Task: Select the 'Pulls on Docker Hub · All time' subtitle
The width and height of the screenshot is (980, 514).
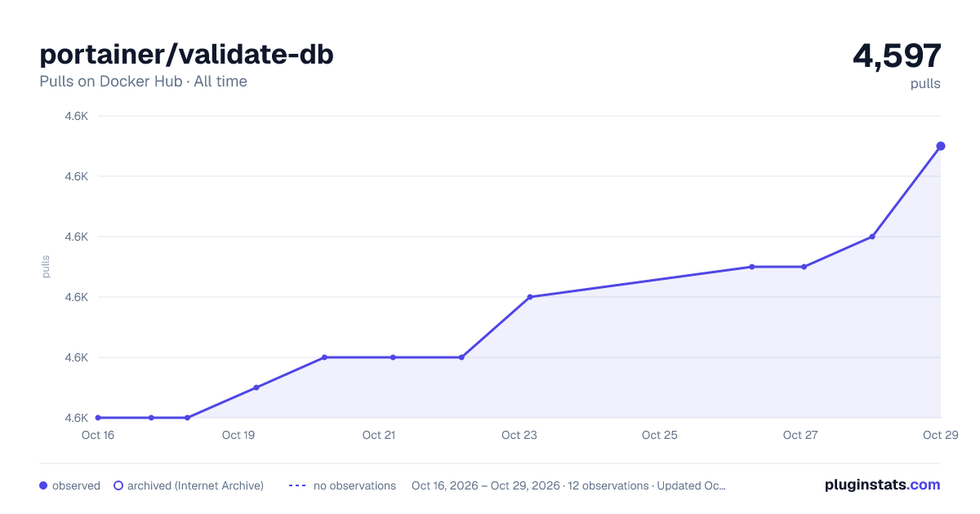Action: click(x=143, y=82)
